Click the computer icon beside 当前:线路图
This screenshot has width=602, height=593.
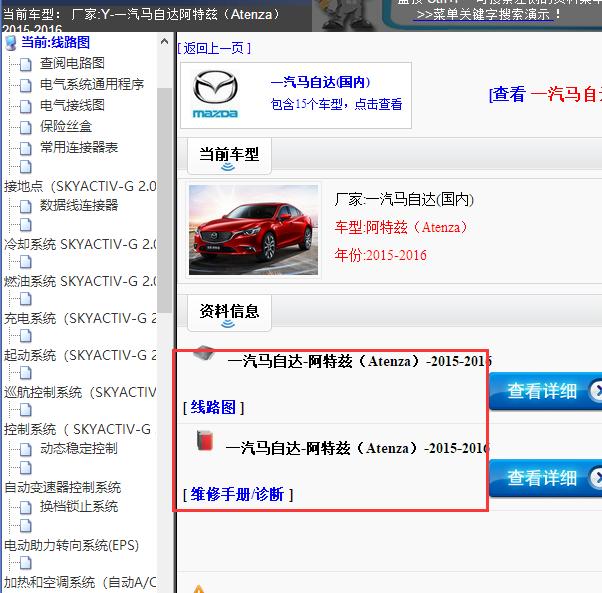click(11, 43)
